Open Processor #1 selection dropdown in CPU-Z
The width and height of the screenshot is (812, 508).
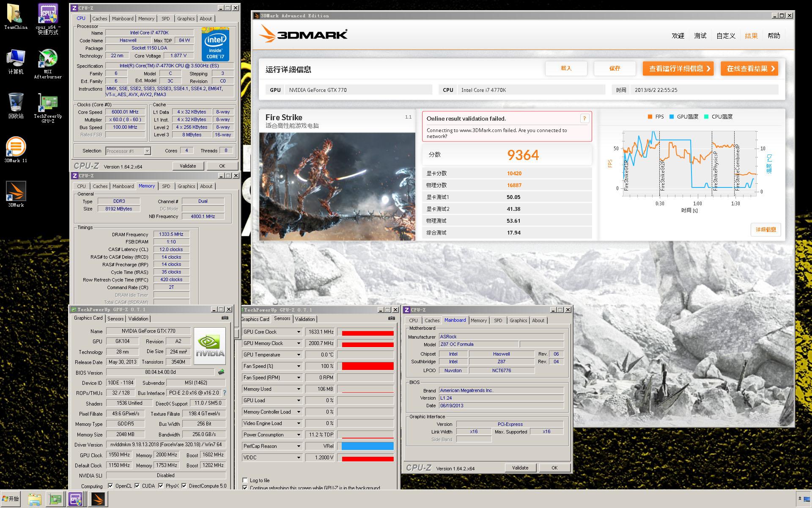tap(147, 151)
